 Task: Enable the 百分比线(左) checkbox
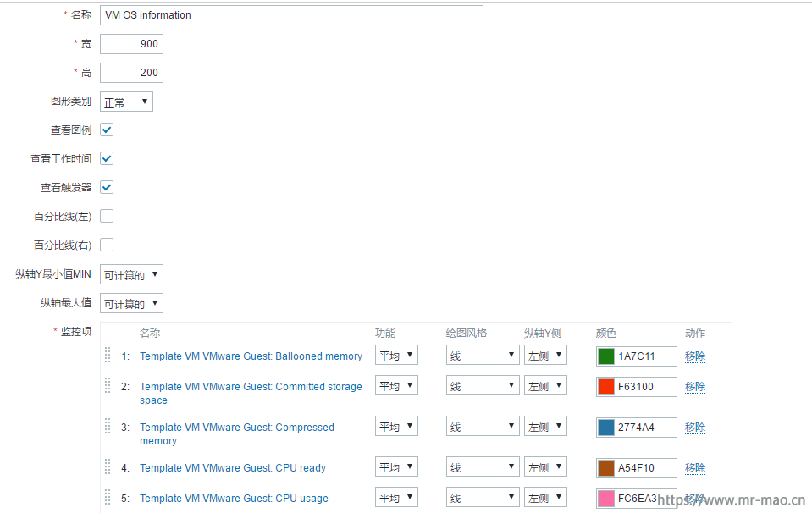click(107, 216)
